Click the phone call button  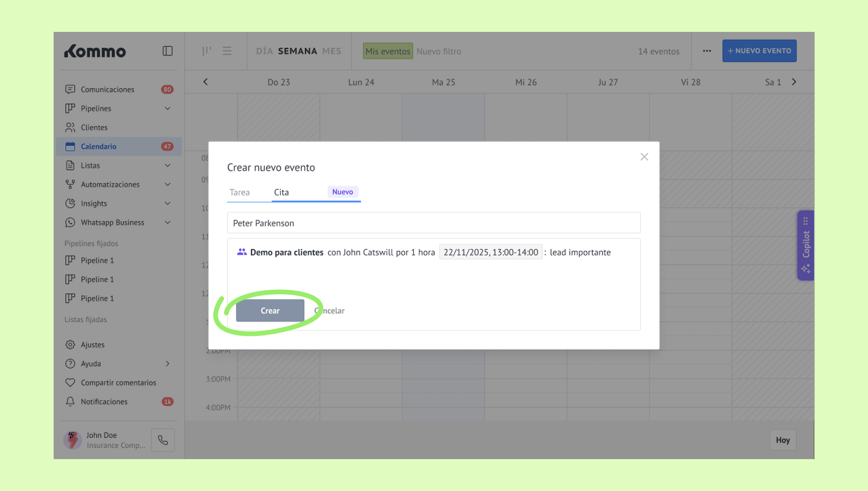163,440
